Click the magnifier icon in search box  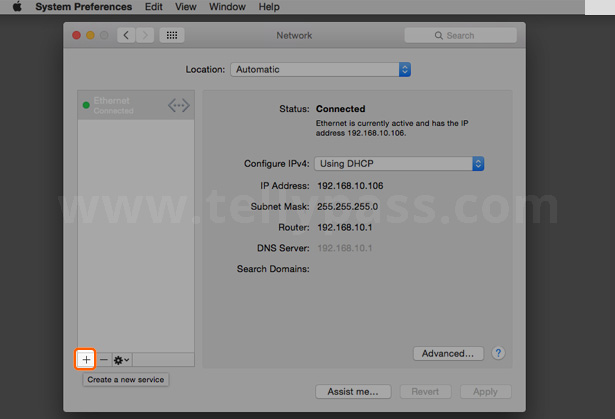point(439,35)
